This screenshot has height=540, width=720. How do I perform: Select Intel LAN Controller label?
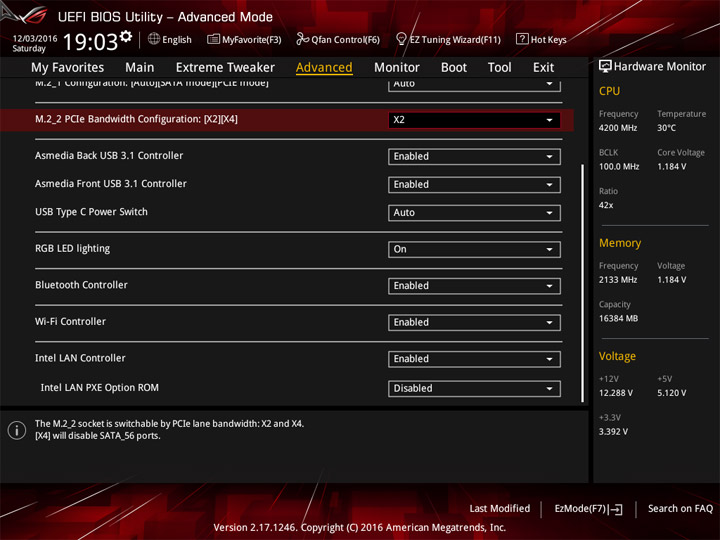[x=80, y=358]
